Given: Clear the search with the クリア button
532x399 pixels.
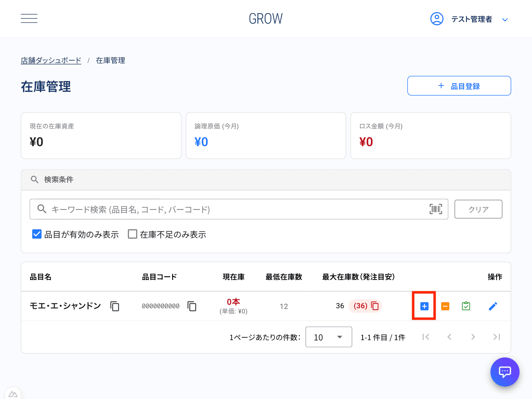Looking at the screenshot, I should (478, 209).
